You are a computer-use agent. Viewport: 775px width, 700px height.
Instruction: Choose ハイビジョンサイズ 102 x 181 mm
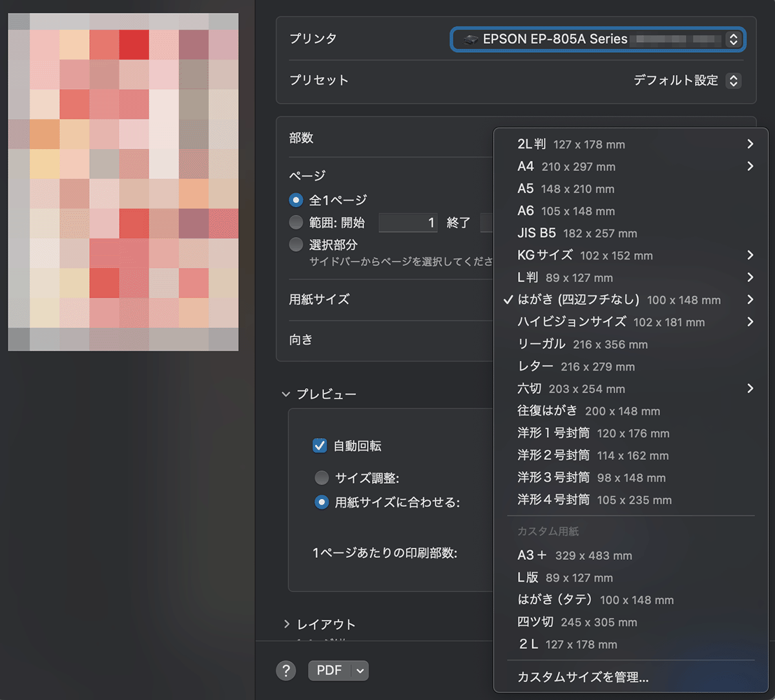click(631, 322)
